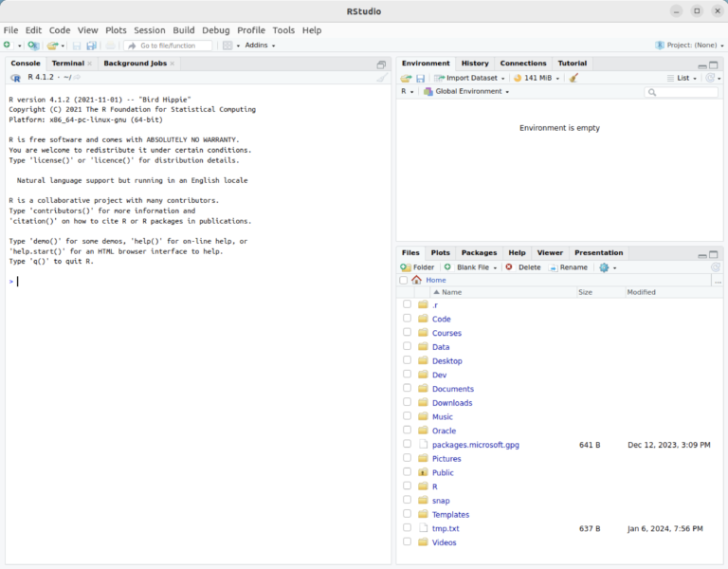The height and width of the screenshot is (569, 728).
Task: Click the Clear objects broom in Environment pane
Action: pyautogui.click(x=573, y=78)
